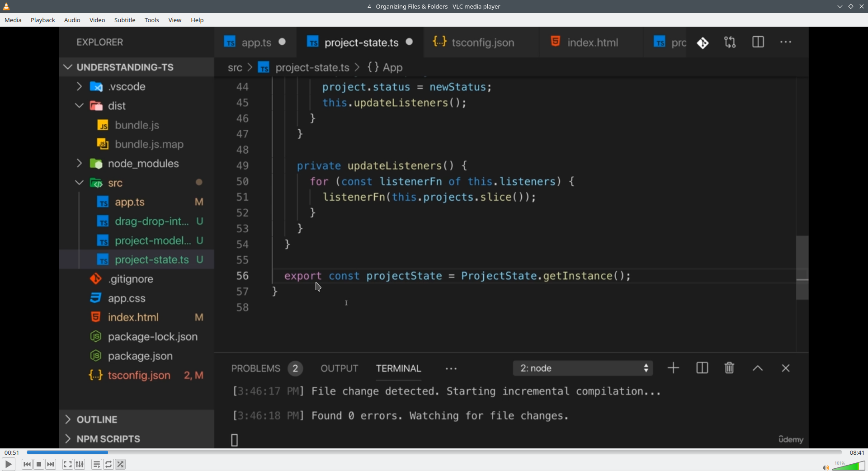Open the drag-drop-int... file
868x471 pixels.
(x=137, y=221)
